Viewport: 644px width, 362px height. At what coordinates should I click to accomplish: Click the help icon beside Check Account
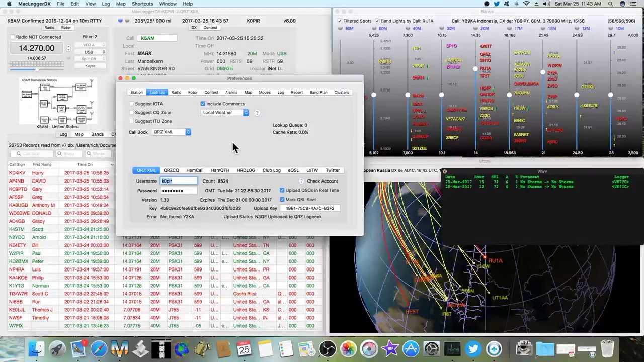pyautogui.click(x=301, y=181)
